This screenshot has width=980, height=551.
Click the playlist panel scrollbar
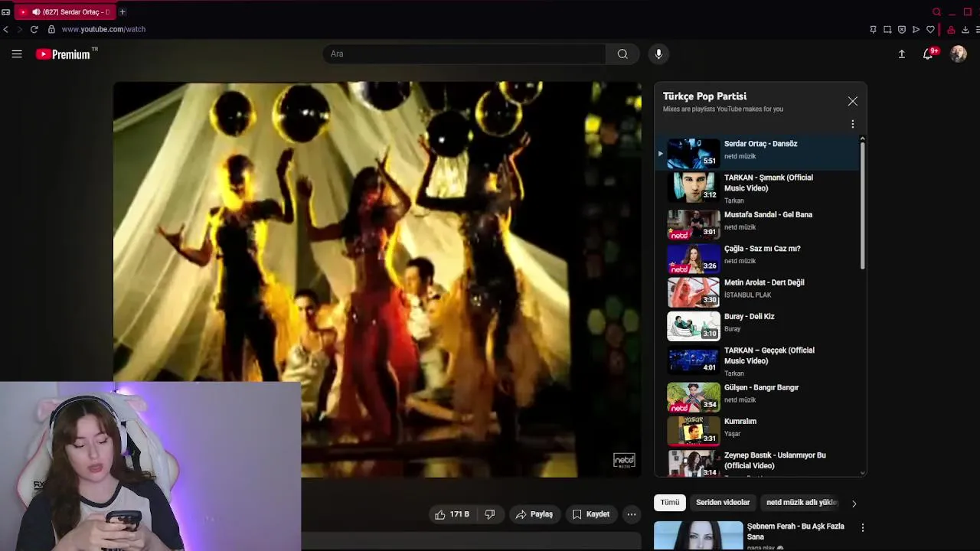point(863,205)
